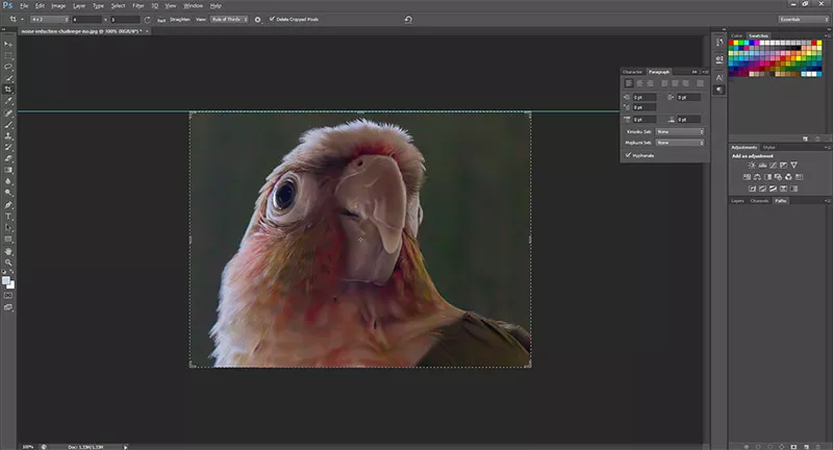
Task: Switch to the Styles tab
Action: [769, 147]
